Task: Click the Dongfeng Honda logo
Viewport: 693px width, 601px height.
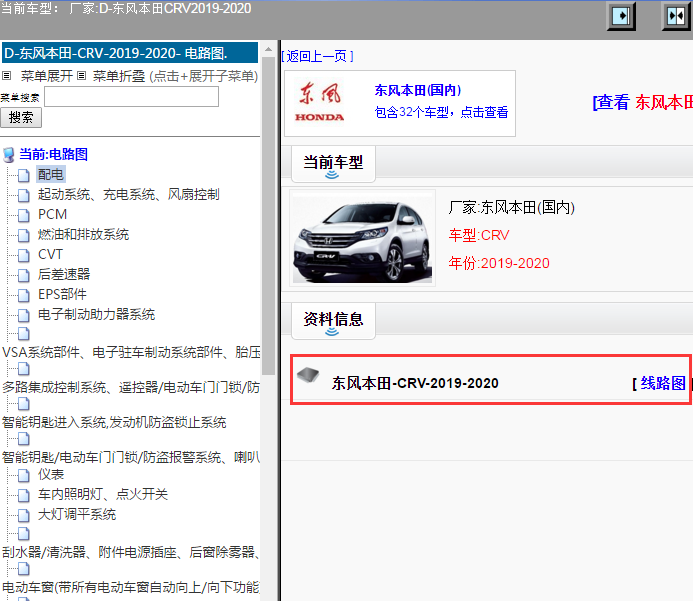Action: pyautogui.click(x=320, y=103)
